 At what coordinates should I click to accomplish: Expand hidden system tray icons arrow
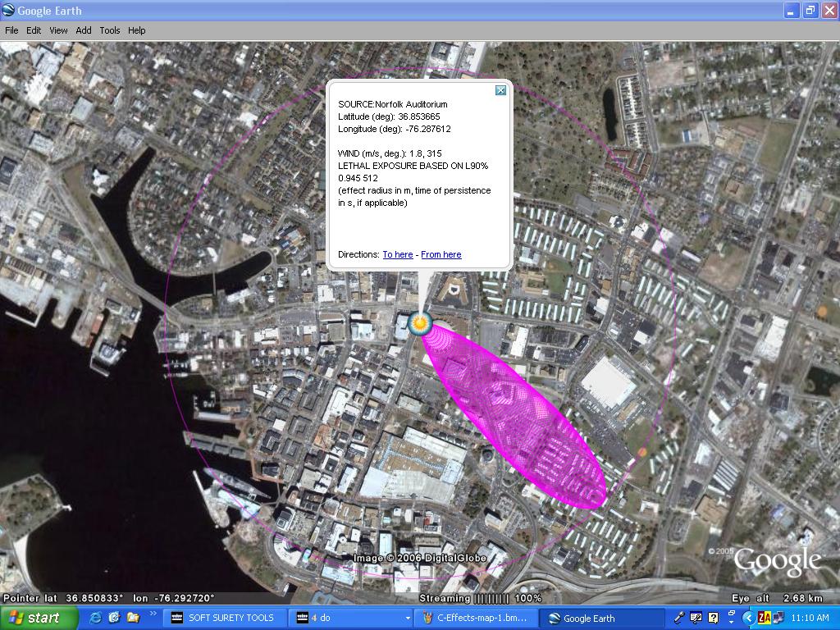pyautogui.click(x=748, y=618)
